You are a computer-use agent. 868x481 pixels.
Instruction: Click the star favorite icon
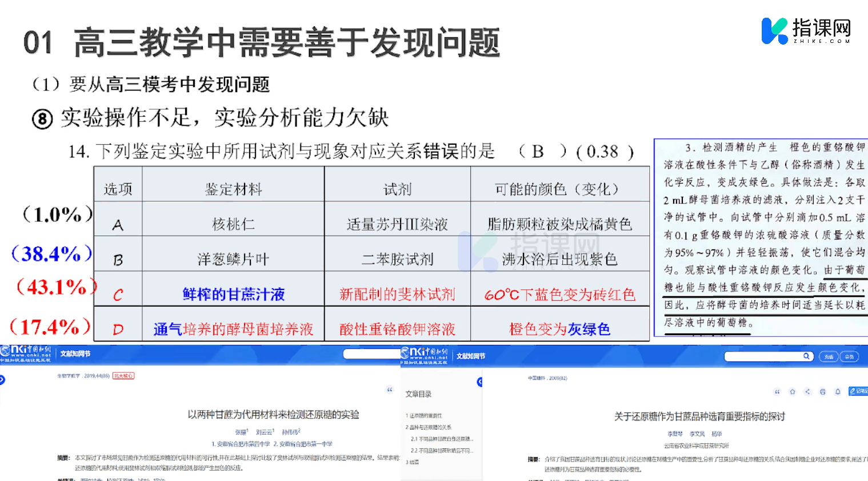[792, 392]
